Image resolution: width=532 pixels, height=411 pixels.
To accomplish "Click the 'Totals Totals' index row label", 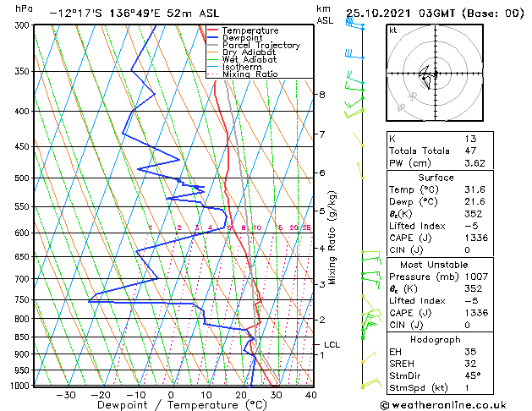I will pyautogui.click(x=420, y=151).
